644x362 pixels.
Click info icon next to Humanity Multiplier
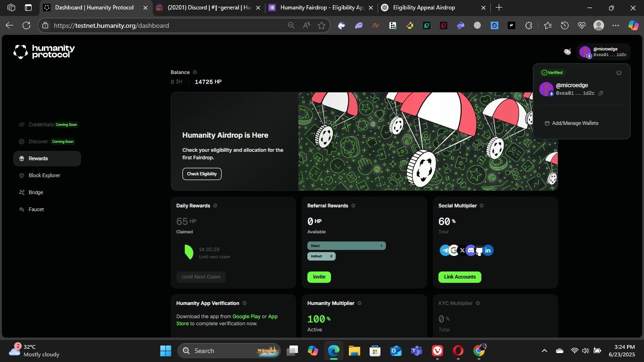click(x=359, y=303)
